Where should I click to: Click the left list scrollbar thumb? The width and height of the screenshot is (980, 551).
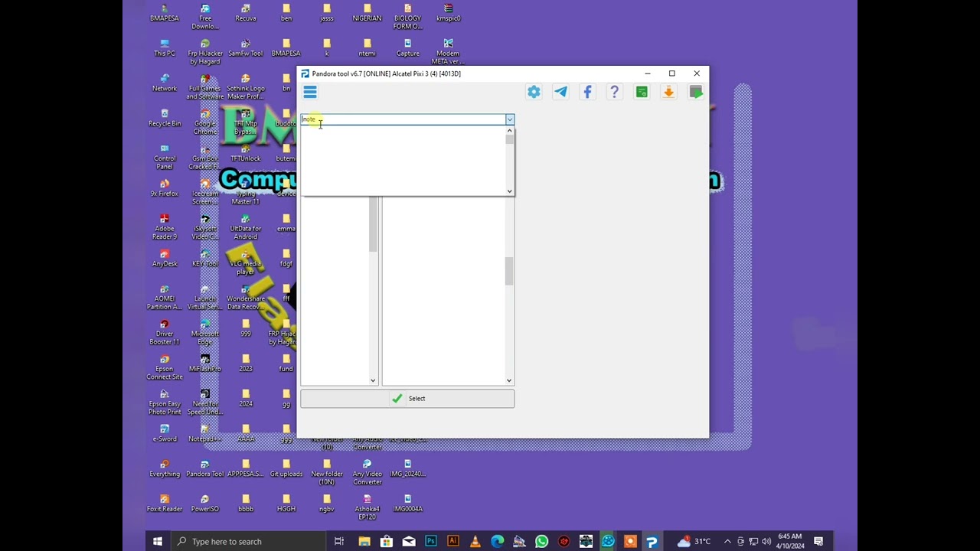pyautogui.click(x=373, y=225)
